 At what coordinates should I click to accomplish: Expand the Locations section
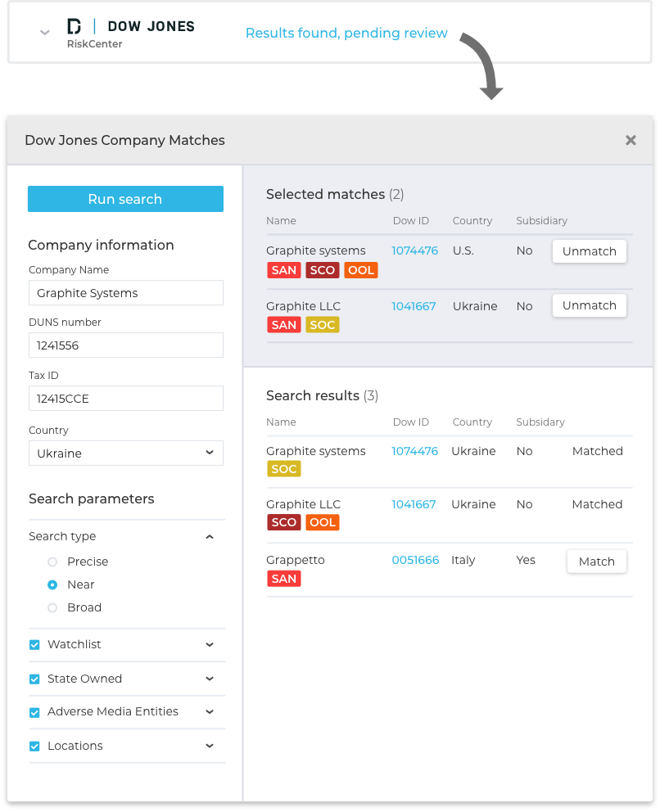pyautogui.click(x=210, y=746)
